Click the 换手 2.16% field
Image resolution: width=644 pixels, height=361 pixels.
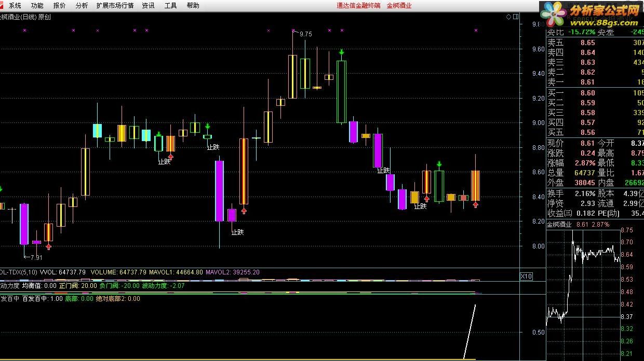[571, 193]
